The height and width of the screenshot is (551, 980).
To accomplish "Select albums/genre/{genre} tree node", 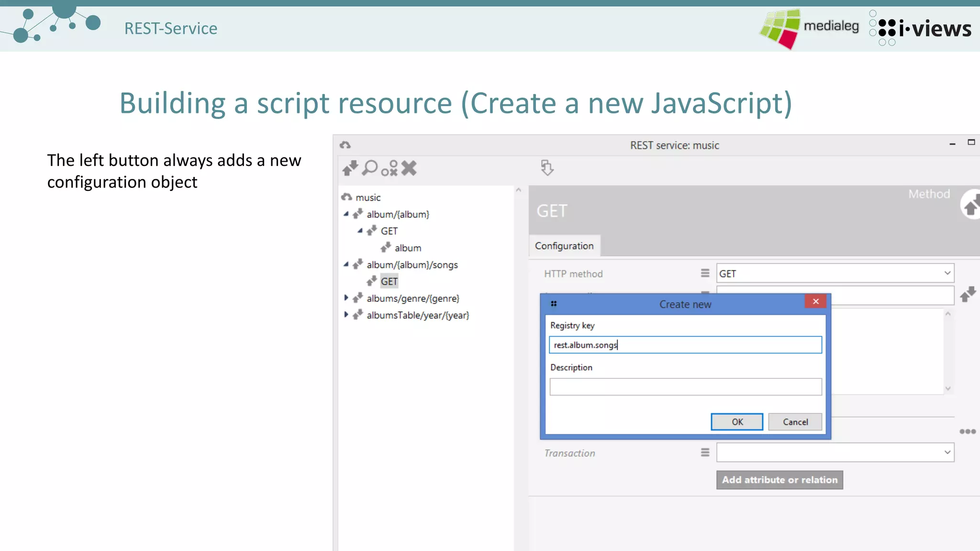I will coord(413,298).
